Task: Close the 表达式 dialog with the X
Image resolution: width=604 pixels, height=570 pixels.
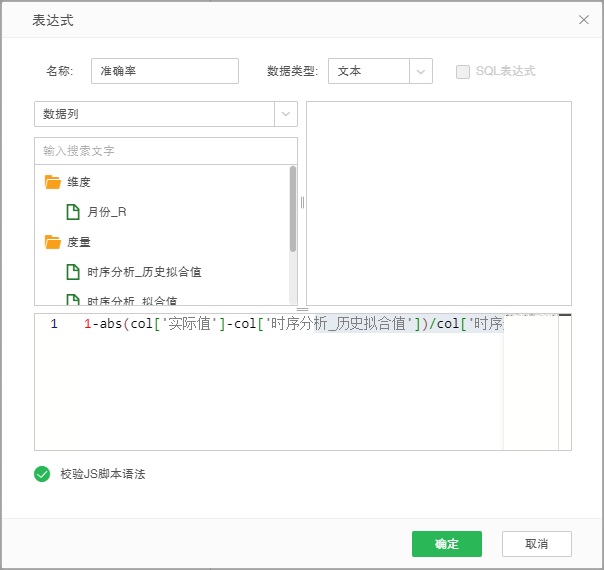Action: coord(584,19)
